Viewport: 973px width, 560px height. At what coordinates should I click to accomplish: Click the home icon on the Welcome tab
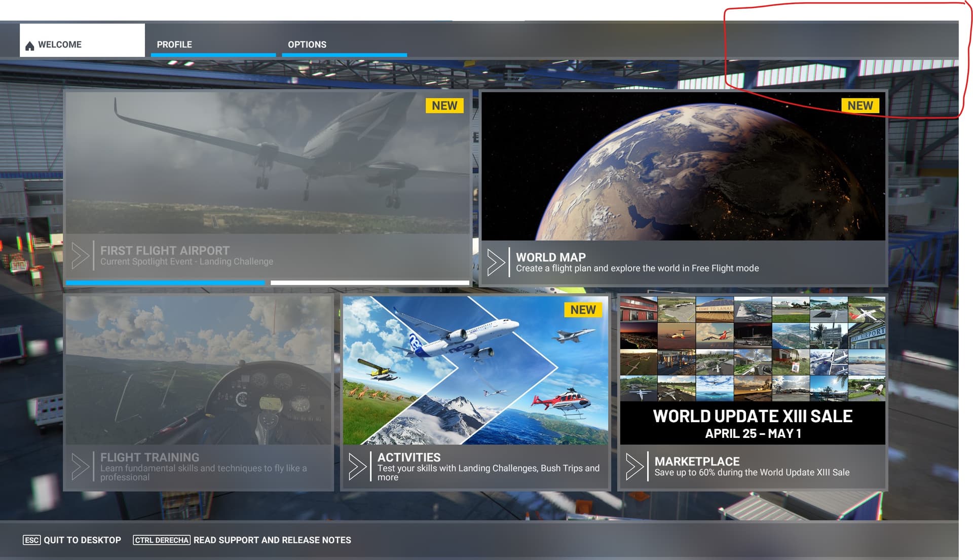[x=29, y=44]
